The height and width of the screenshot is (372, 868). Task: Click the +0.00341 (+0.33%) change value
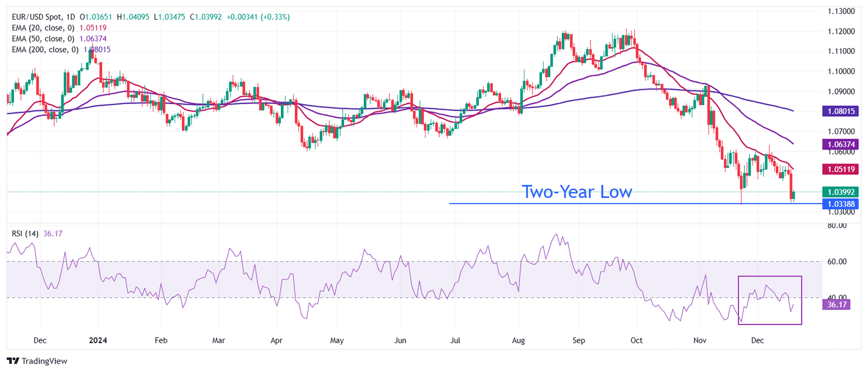point(258,18)
